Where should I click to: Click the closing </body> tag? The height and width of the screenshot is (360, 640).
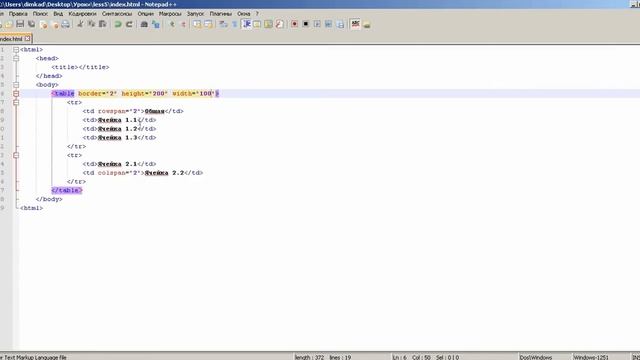pyautogui.click(x=49, y=200)
